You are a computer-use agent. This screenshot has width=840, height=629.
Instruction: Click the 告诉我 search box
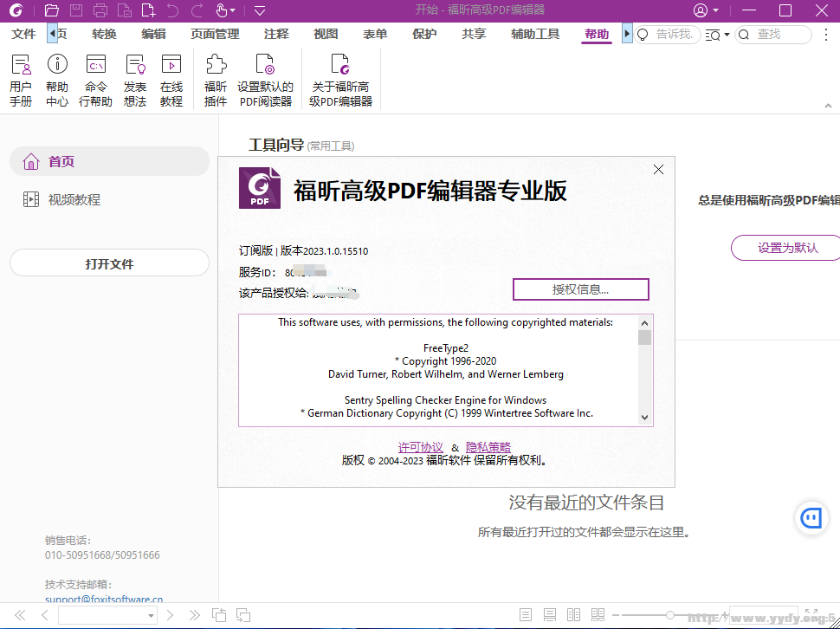(x=668, y=35)
